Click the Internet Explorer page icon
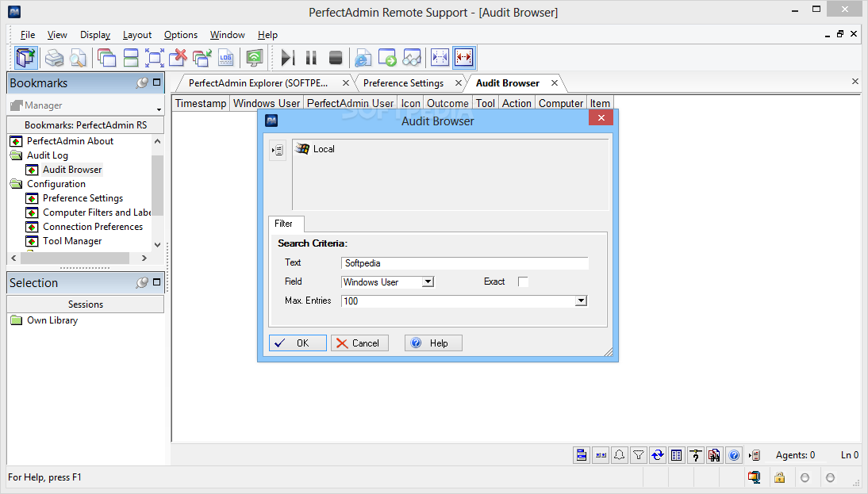This screenshot has height=494, width=868. [363, 58]
